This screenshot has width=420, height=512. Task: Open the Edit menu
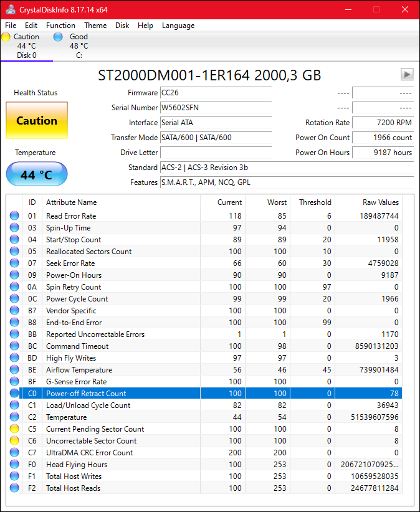[x=31, y=26]
